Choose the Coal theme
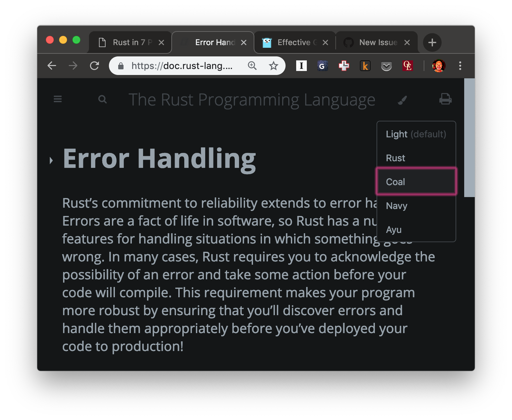 pos(416,182)
